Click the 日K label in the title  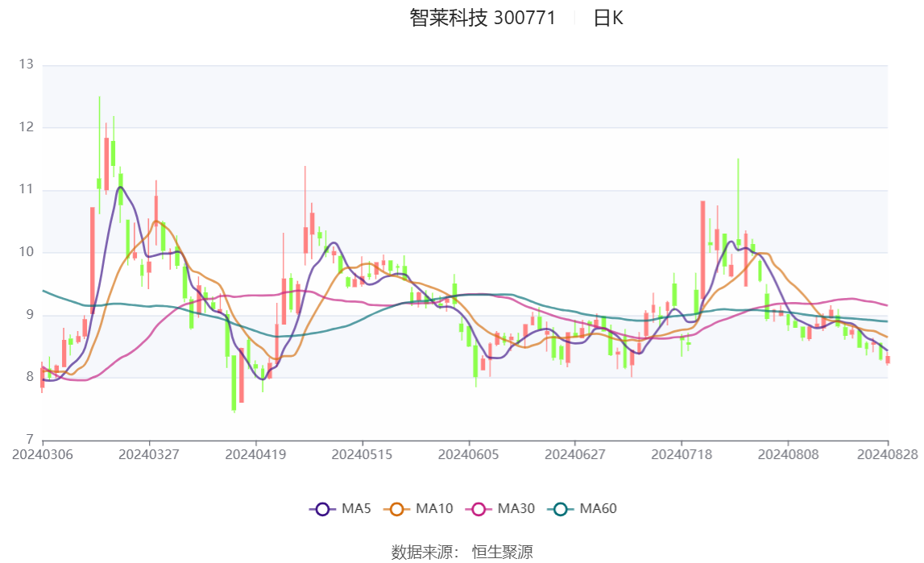click(607, 19)
